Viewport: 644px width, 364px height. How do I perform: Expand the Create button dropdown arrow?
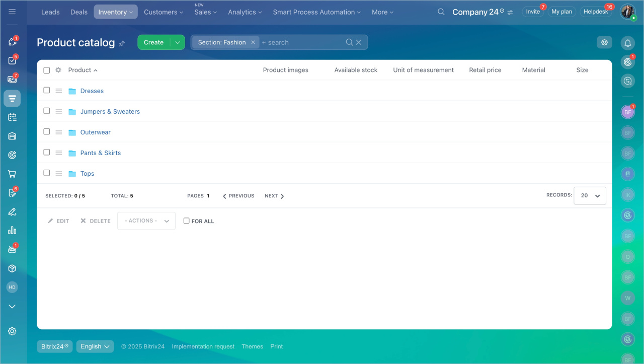[x=177, y=42]
